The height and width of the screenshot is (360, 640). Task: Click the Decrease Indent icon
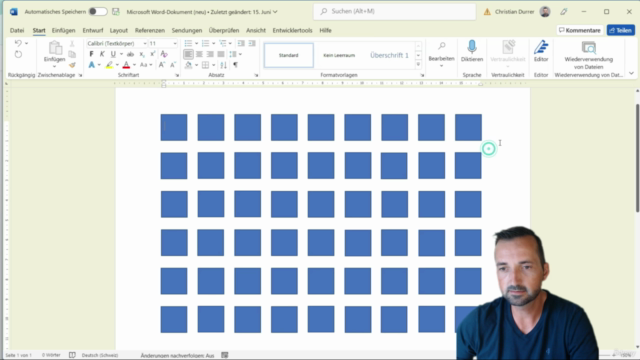click(241, 43)
